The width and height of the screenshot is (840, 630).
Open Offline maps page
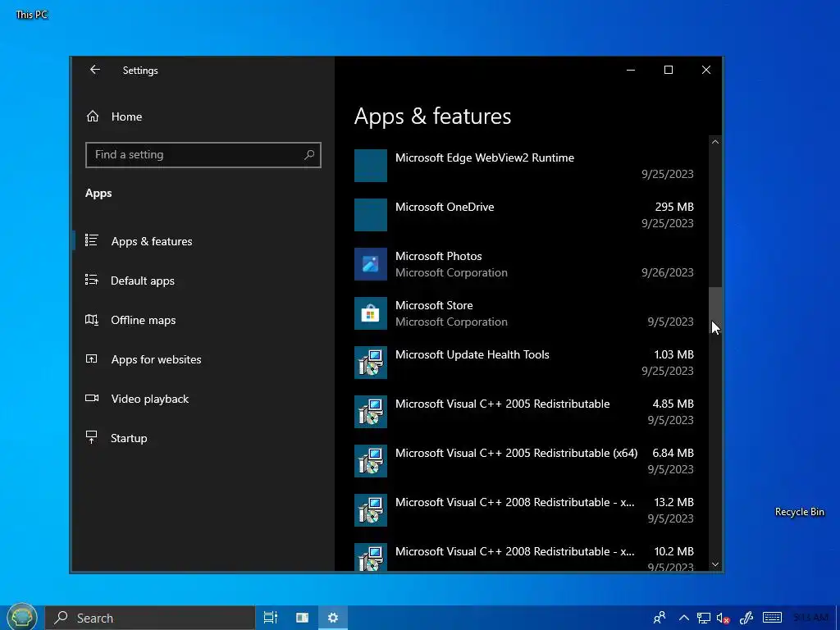pyautogui.click(x=203, y=320)
